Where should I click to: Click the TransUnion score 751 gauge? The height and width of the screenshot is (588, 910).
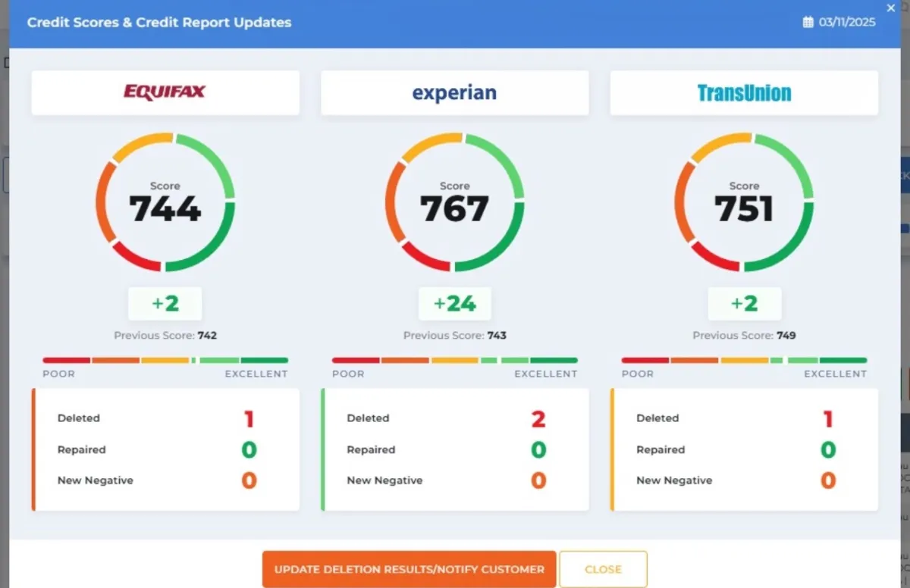click(744, 202)
